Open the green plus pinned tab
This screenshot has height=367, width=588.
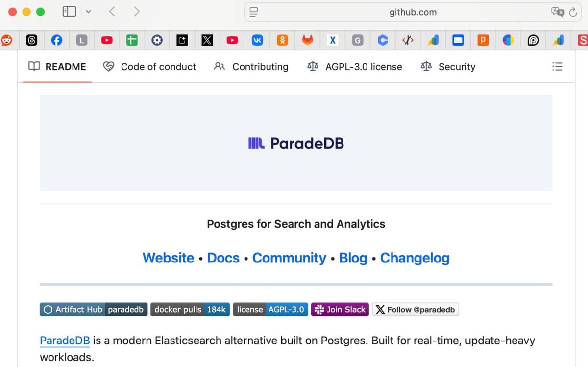tap(132, 40)
